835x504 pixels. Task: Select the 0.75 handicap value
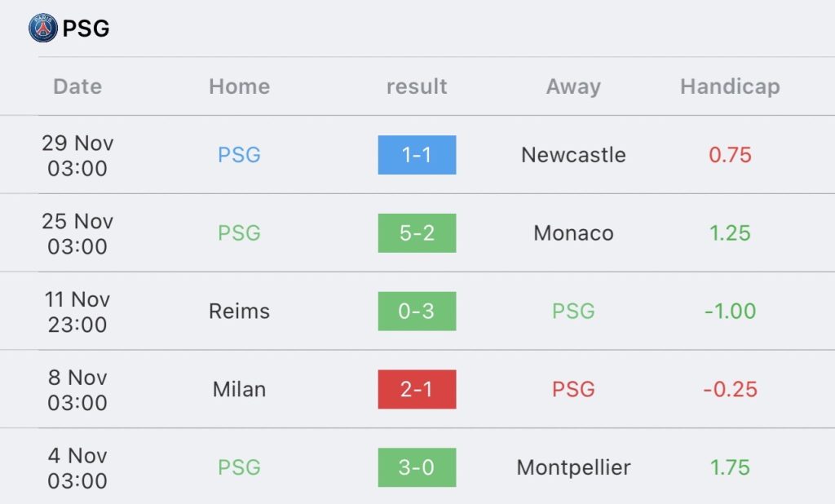pos(730,155)
